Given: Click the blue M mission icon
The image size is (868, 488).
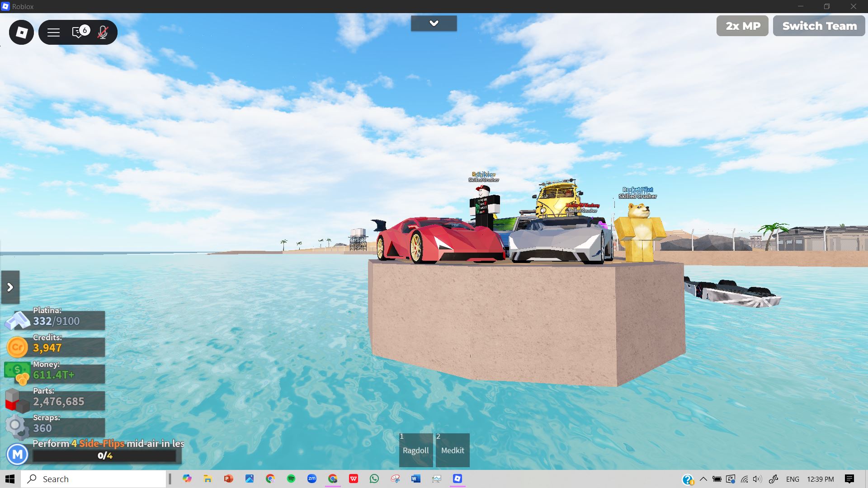Looking at the screenshot, I should pyautogui.click(x=18, y=454).
